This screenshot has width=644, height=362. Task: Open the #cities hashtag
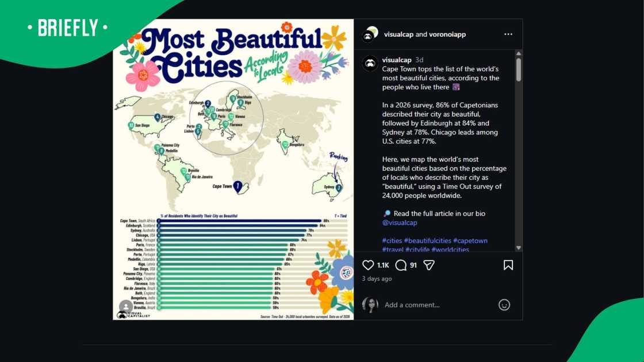(392, 241)
